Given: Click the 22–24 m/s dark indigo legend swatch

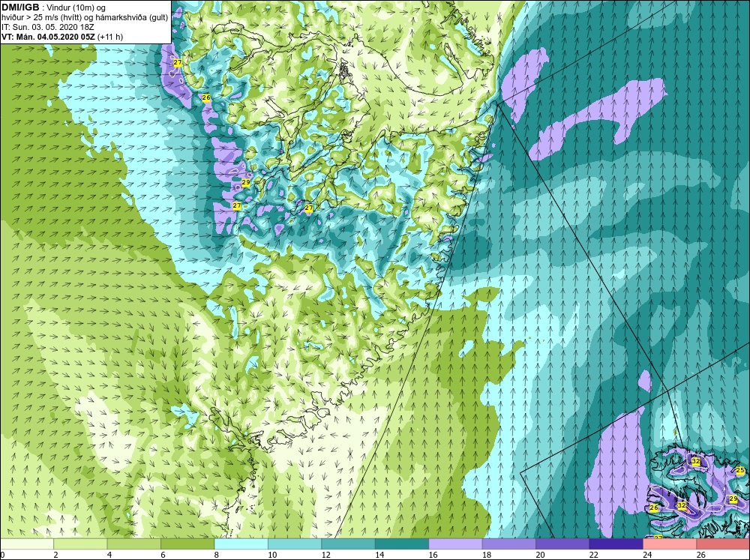Looking at the screenshot, I should point(616,544).
